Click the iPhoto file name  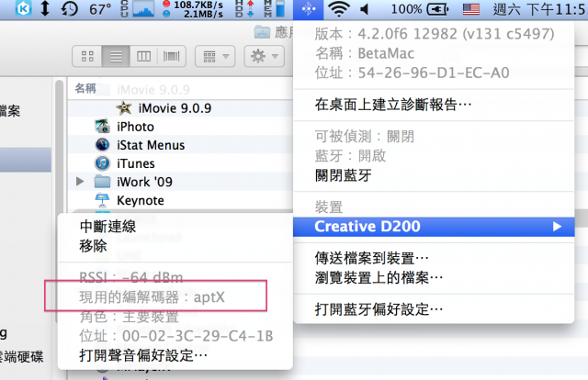[135, 127]
